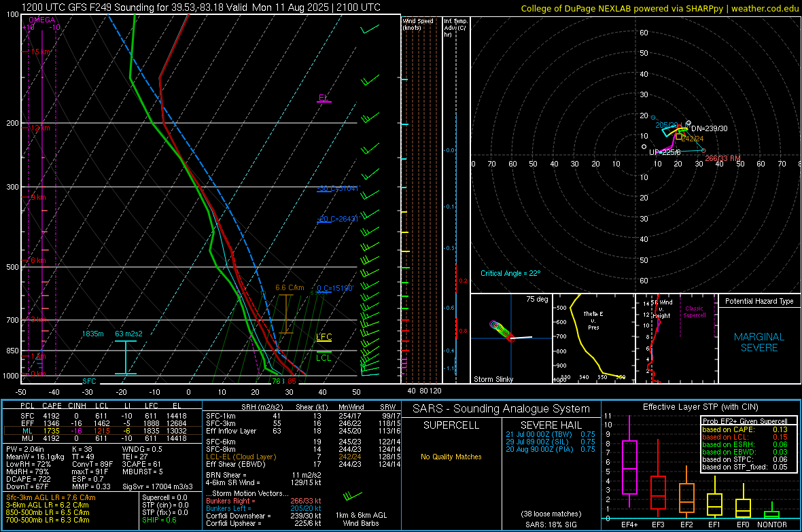Screen dimensions: 802x532
Task: Click the -30 C=31041' height label
Action: click(338, 188)
